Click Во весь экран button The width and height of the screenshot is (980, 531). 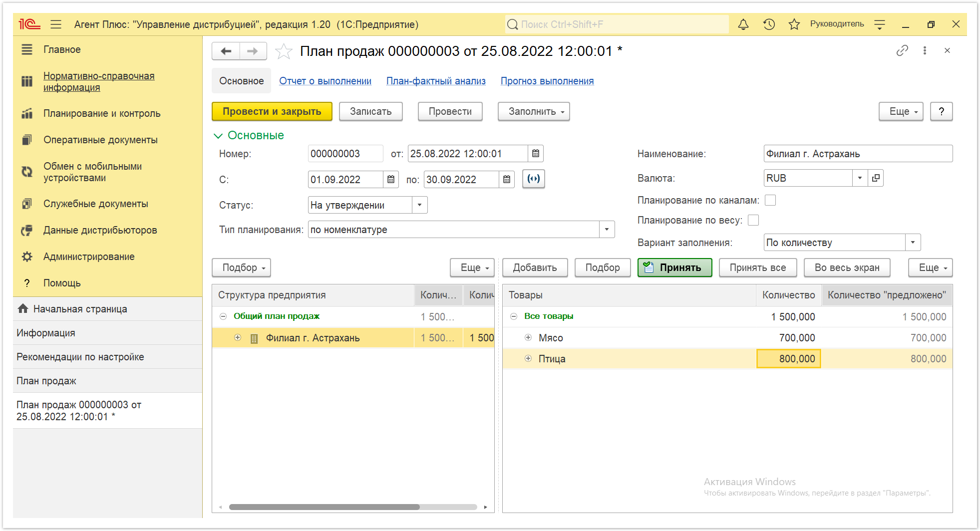point(847,267)
